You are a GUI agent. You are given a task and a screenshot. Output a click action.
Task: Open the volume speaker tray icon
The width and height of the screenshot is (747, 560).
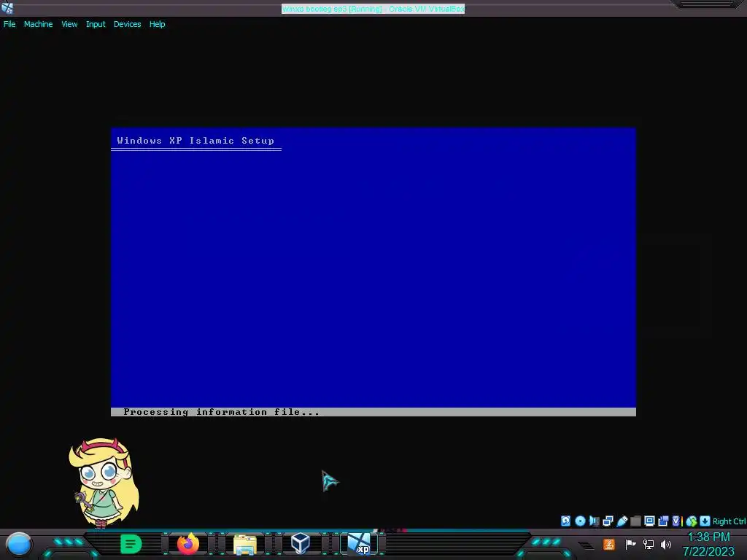[x=666, y=544]
